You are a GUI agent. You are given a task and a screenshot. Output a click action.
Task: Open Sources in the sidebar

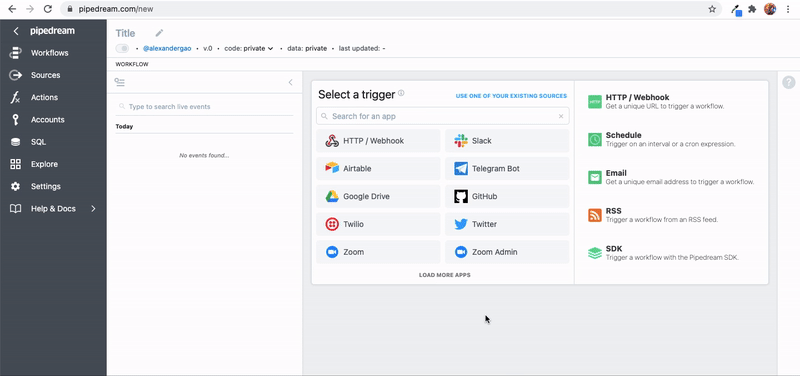pos(45,75)
